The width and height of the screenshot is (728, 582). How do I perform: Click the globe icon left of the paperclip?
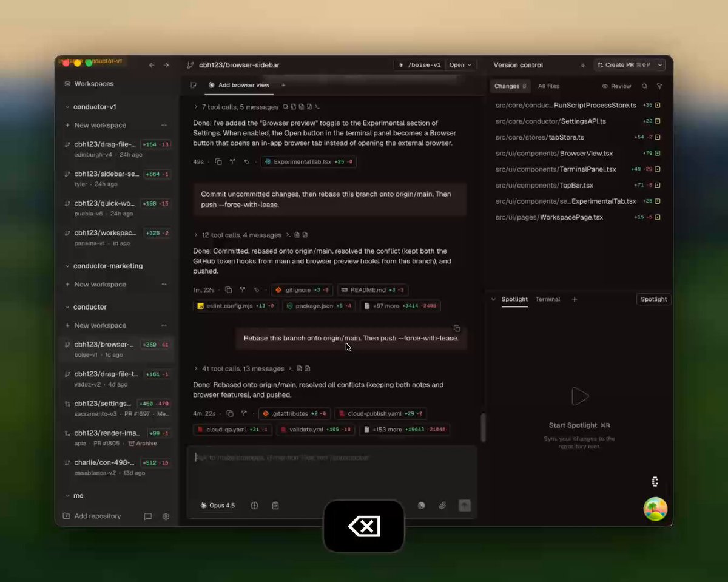422,506
